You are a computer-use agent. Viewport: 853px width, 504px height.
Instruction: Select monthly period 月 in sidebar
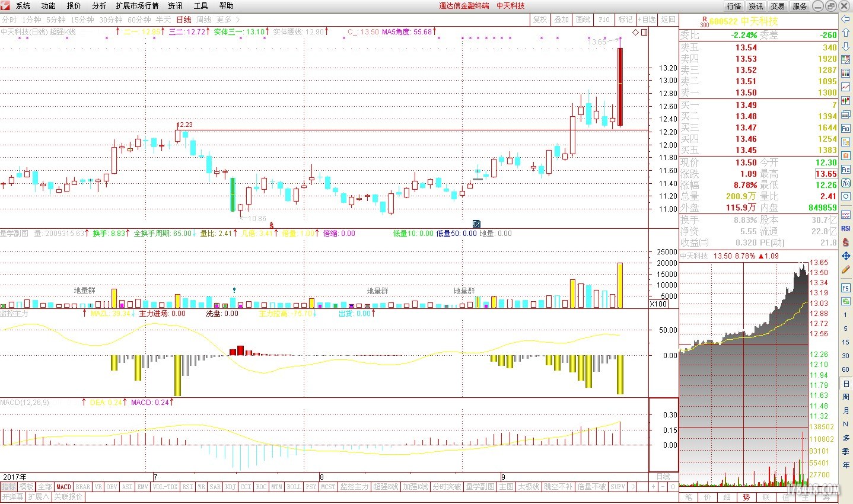[x=846, y=410]
